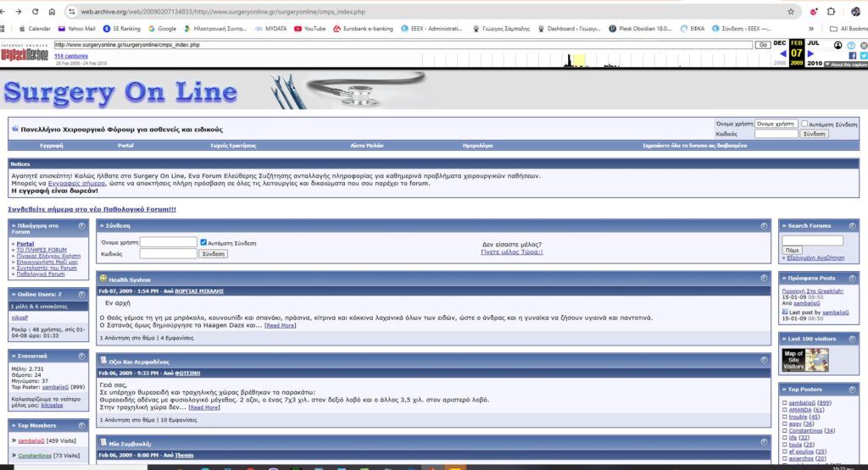
Task: Click the Search Forums text field
Action: tap(812, 241)
